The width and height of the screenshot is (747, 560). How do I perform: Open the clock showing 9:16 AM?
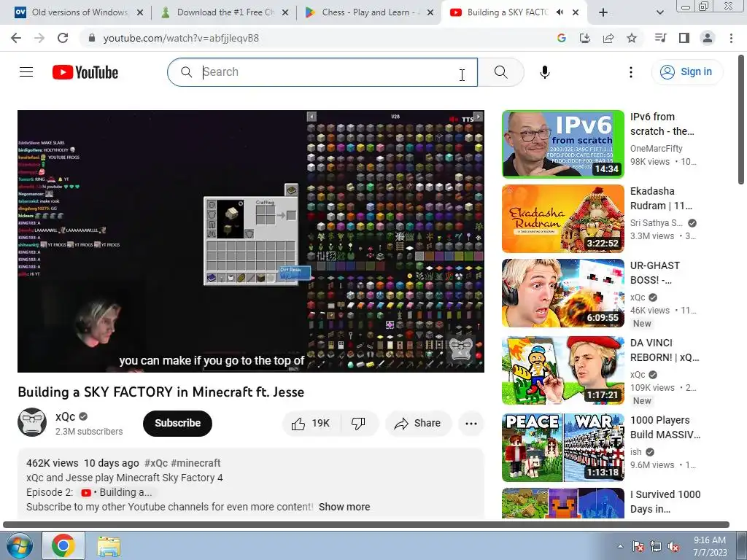[710, 546]
